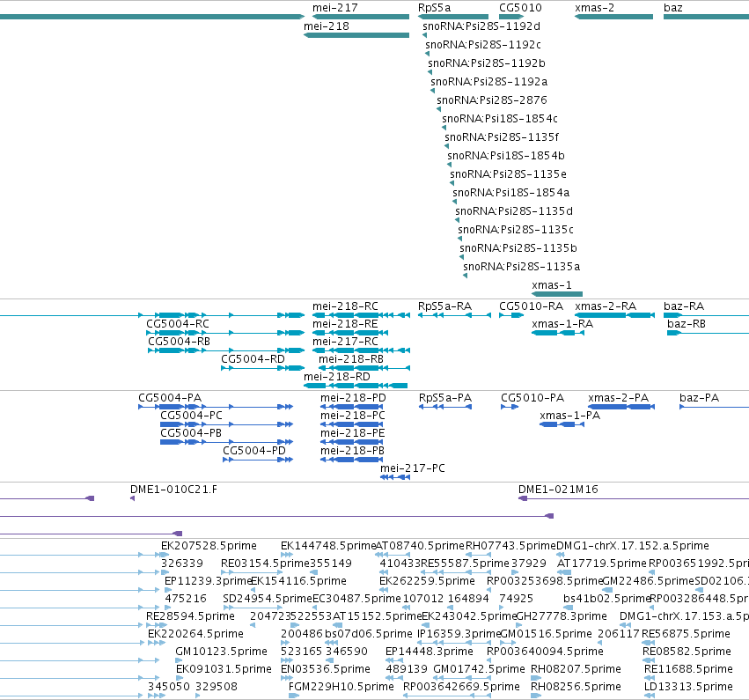
Task: Click snoRNA:Psi18S-1854a label
Action: click(x=511, y=193)
